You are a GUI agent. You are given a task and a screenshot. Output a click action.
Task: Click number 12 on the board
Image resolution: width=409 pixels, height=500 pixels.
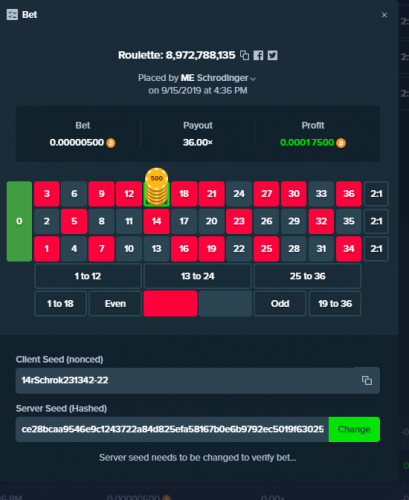(x=129, y=194)
